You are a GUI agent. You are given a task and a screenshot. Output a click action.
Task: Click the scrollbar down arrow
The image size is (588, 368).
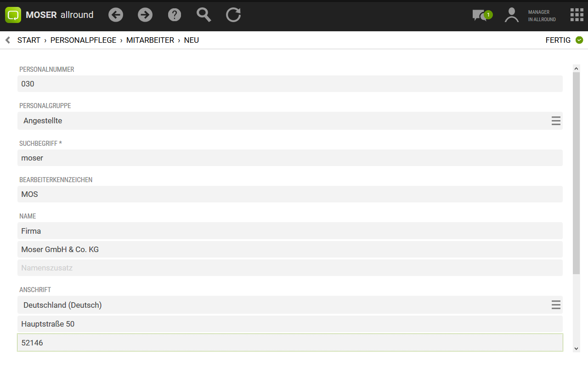[577, 349]
